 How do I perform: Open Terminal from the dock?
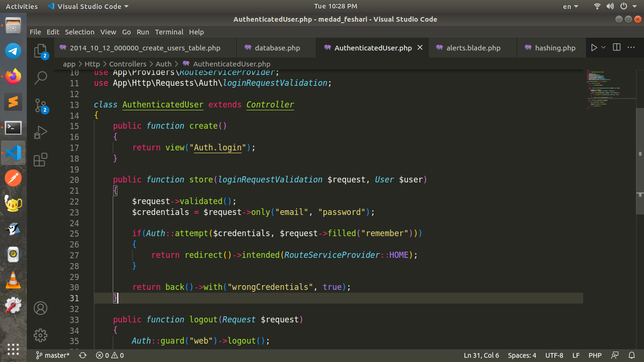13,127
